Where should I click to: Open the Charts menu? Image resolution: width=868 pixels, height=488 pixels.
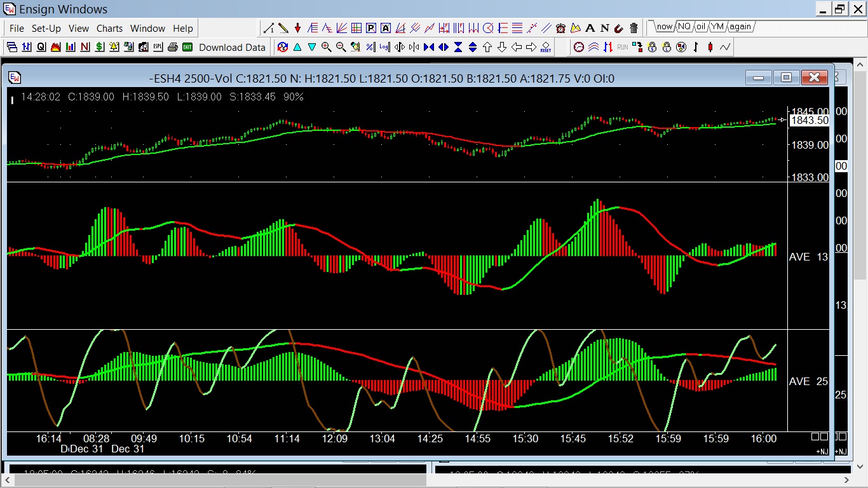coord(109,29)
